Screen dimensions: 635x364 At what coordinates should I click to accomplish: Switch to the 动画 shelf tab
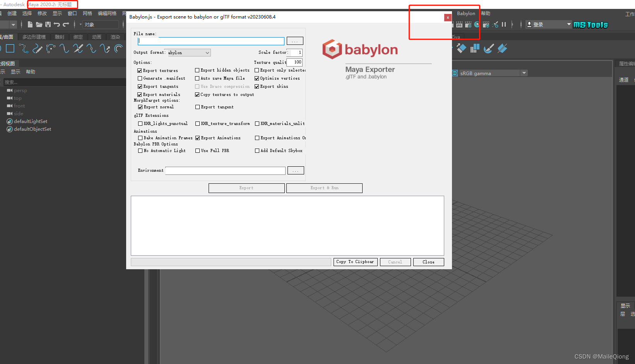(97, 37)
